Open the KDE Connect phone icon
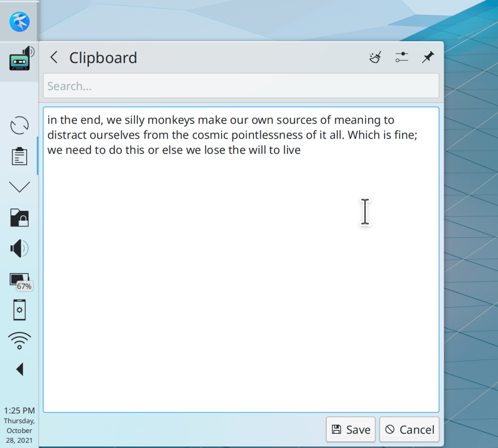Image resolution: width=498 pixels, height=448 pixels. coord(19,310)
